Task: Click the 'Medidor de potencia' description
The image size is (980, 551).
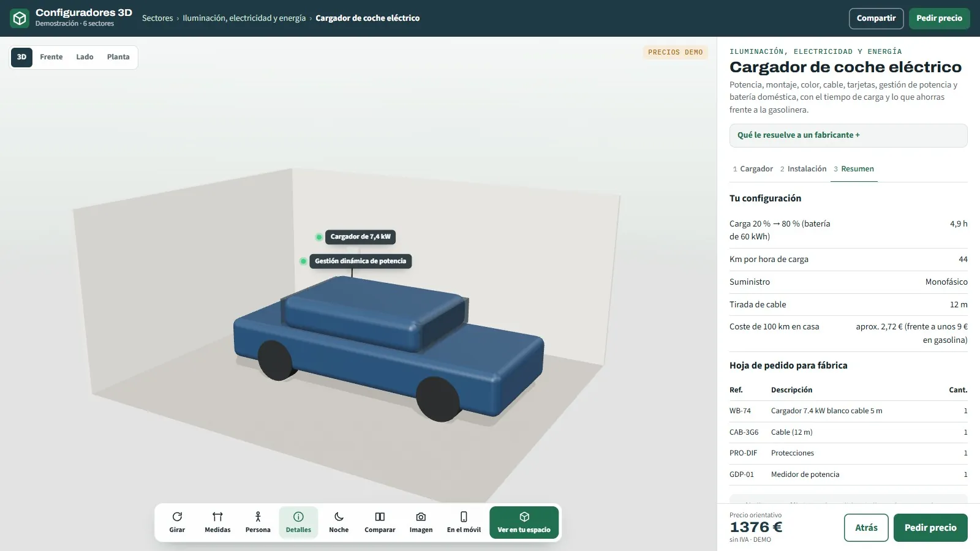Action: (x=805, y=474)
